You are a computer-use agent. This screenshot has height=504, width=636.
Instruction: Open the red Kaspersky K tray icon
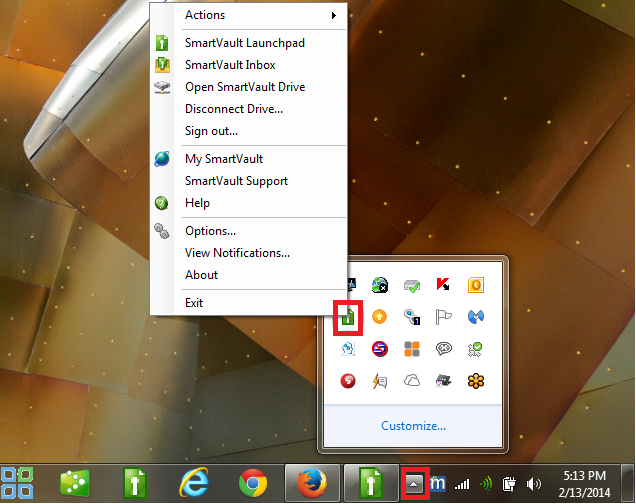(x=443, y=285)
